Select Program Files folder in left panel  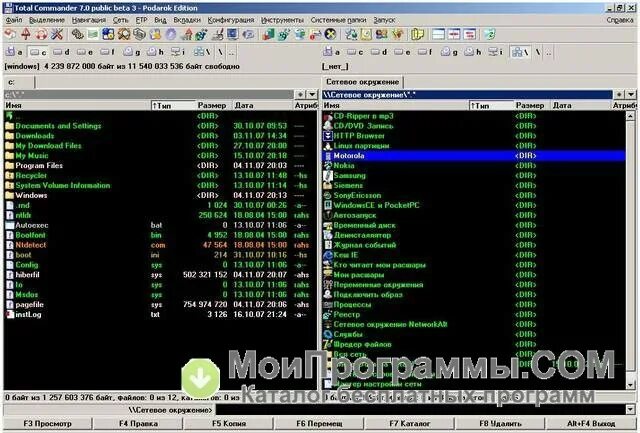pyautogui.click(x=160, y=166)
